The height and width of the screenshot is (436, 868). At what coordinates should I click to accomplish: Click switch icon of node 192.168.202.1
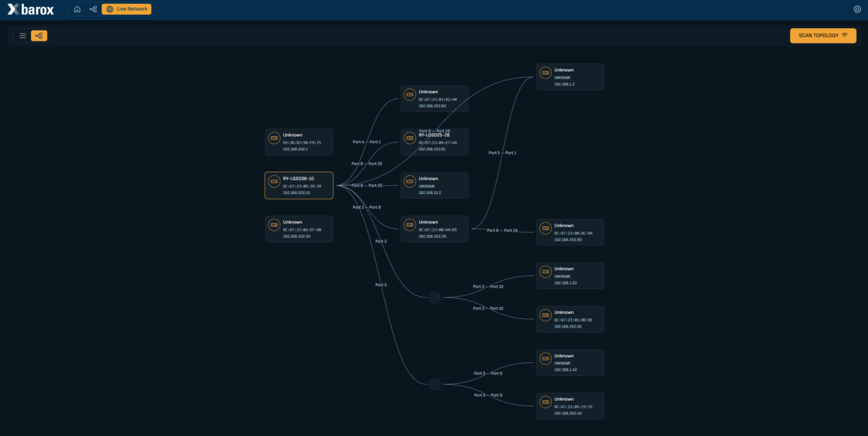point(274,138)
